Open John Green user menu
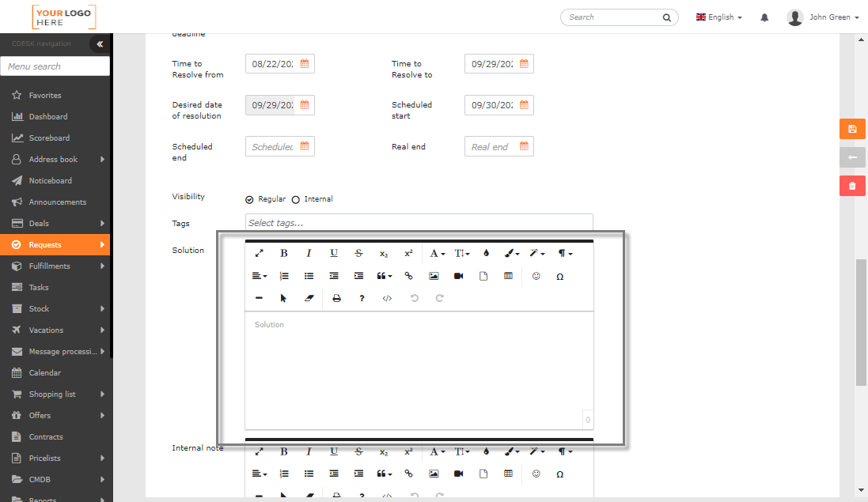 823,17
